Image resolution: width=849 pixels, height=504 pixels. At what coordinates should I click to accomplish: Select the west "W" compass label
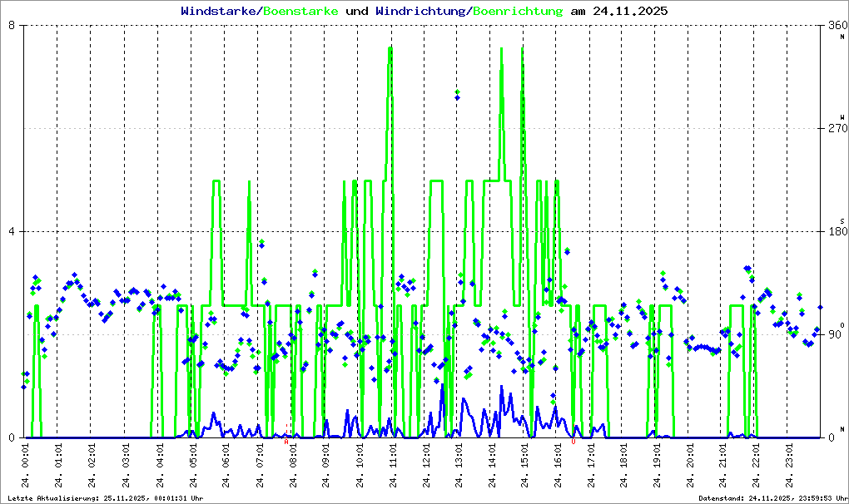[842, 116]
